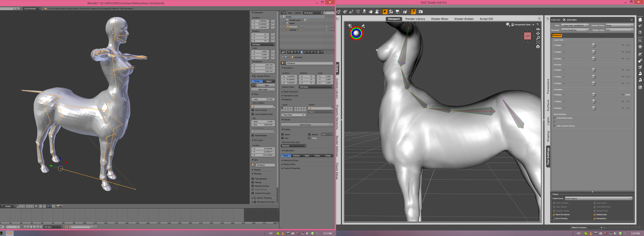Screen dimensions: 644x236
Task: Switch to the Render Library tab
Action: click(415, 19)
